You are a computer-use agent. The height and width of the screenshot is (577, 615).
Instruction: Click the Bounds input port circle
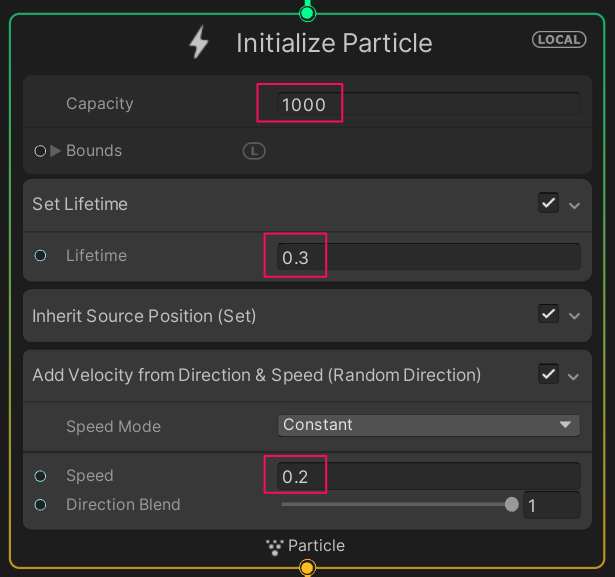coord(40,151)
